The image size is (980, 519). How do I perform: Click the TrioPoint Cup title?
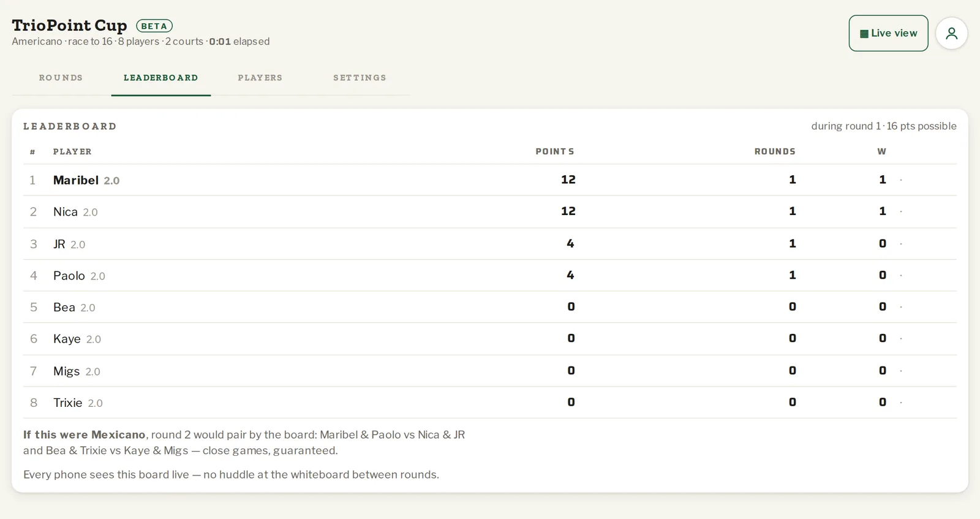coord(69,25)
